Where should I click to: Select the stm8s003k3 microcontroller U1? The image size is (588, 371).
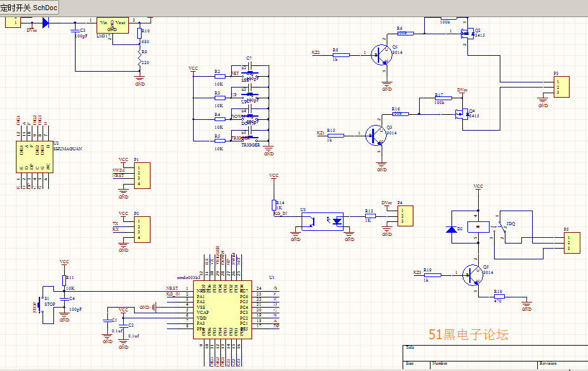pos(222,310)
